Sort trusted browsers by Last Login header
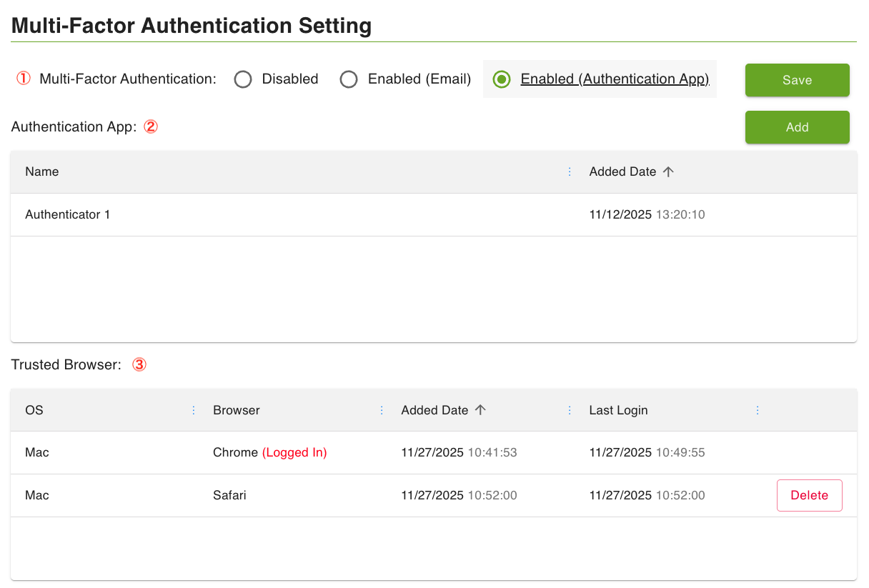This screenshot has height=588, width=869. [618, 410]
